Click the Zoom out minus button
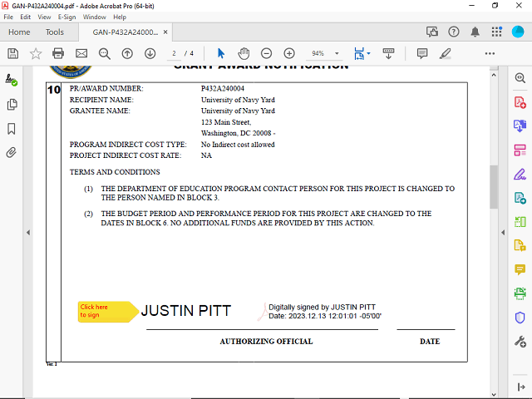The image size is (532, 399). [x=266, y=53]
